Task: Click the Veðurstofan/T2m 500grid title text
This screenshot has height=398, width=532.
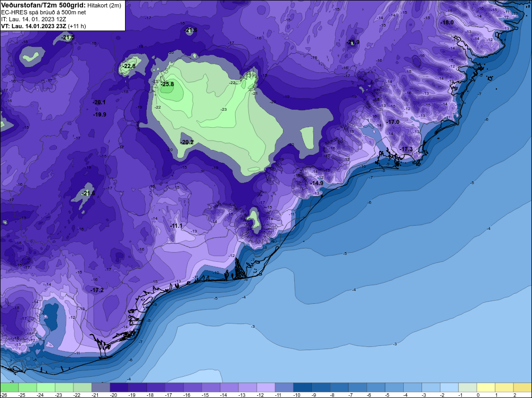Action: 43,5
